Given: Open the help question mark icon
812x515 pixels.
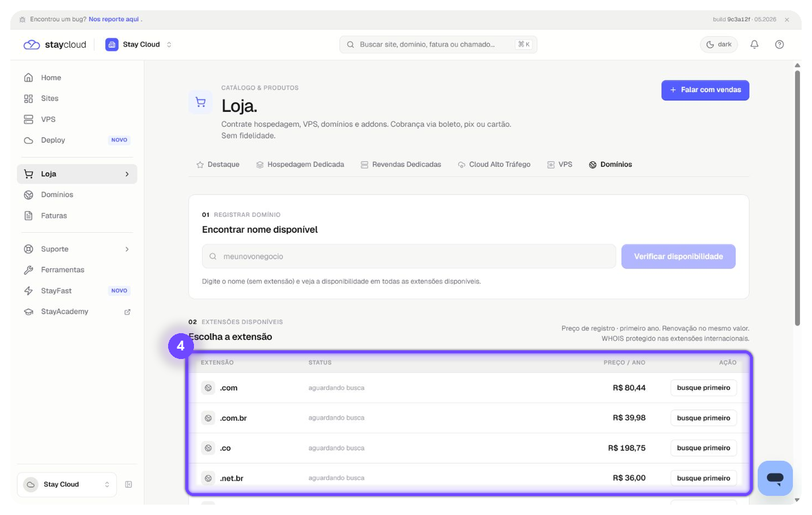Looking at the screenshot, I should (779, 44).
